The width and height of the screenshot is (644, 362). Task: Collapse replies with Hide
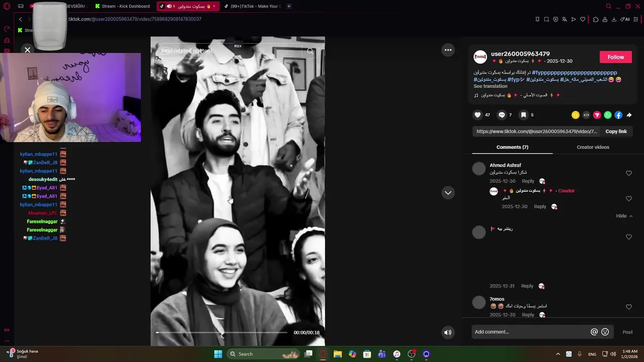point(624,216)
